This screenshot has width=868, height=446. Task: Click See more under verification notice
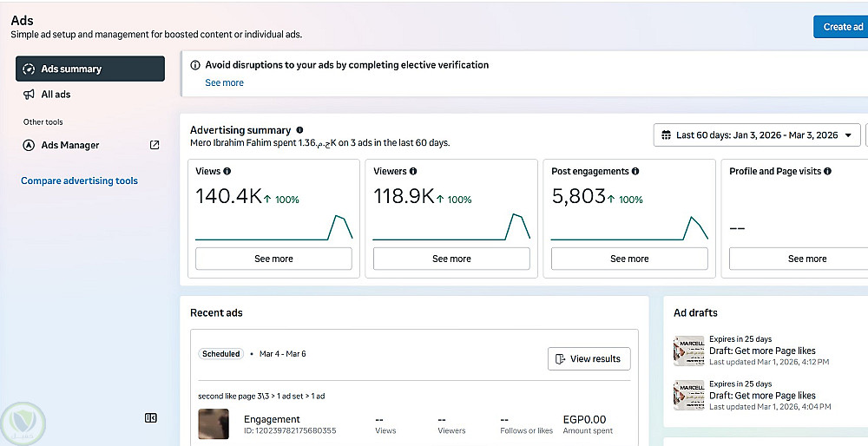coord(224,82)
